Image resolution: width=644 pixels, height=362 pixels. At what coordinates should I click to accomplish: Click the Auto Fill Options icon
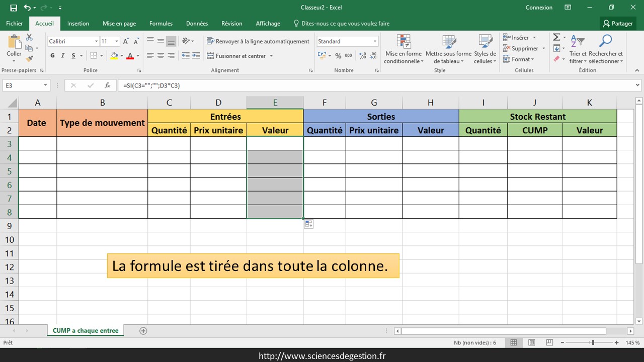click(x=308, y=224)
